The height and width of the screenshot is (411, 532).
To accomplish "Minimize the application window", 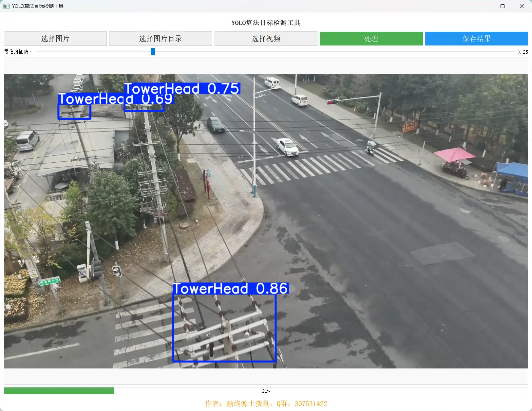I will (x=484, y=6).
